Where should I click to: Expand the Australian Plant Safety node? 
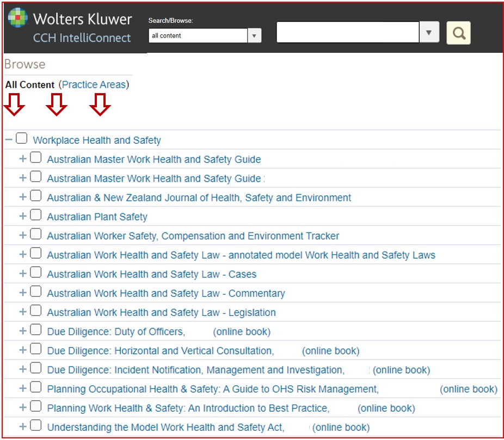[x=23, y=216]
